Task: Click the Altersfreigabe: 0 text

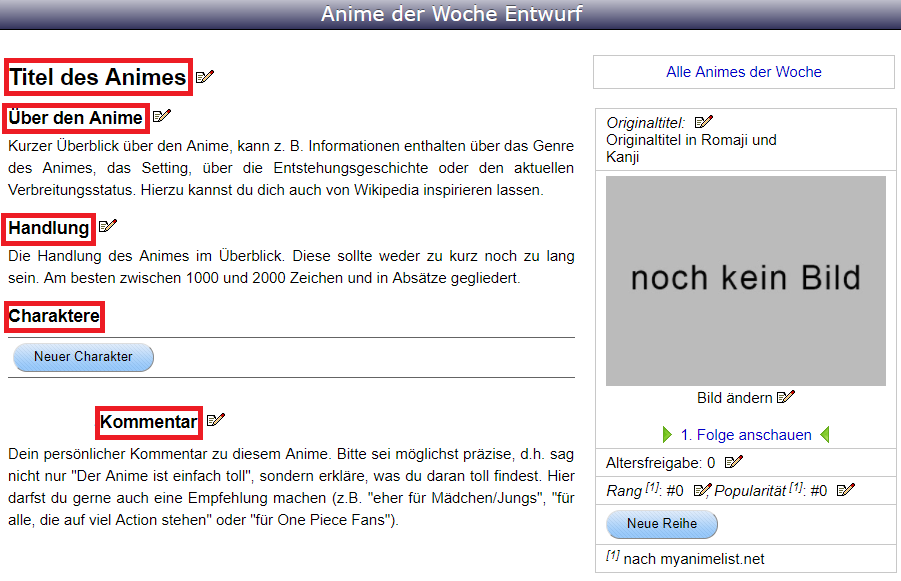Action: tap(660, 463)
